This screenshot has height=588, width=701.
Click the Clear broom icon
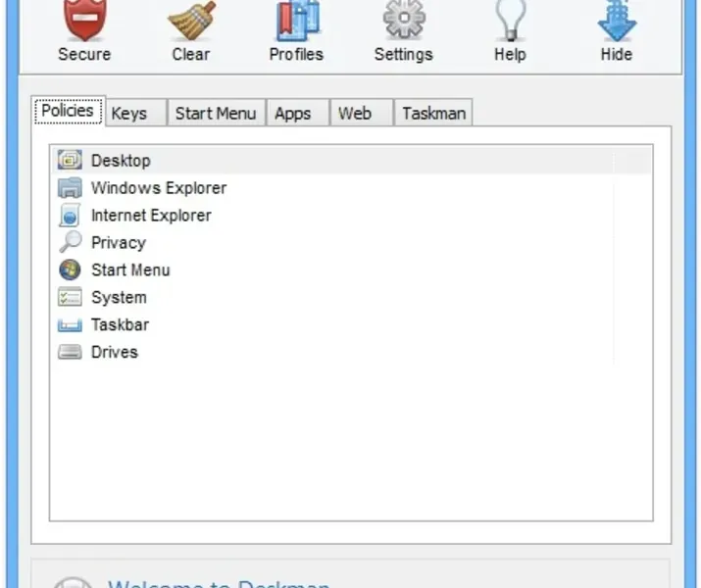tap(192, 20)
